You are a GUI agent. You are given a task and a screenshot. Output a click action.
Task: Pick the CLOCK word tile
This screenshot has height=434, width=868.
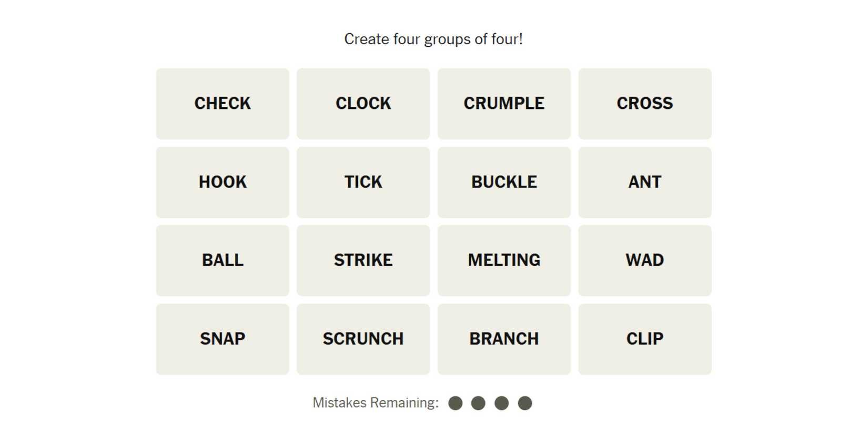point(363,104)
